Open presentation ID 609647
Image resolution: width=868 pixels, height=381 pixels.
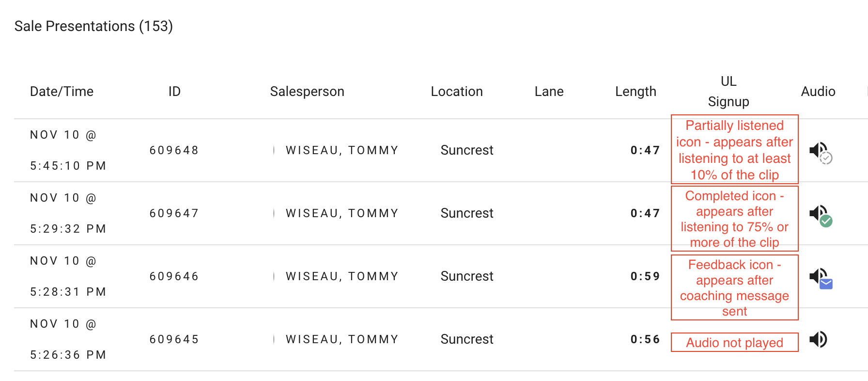click(174, 213)
